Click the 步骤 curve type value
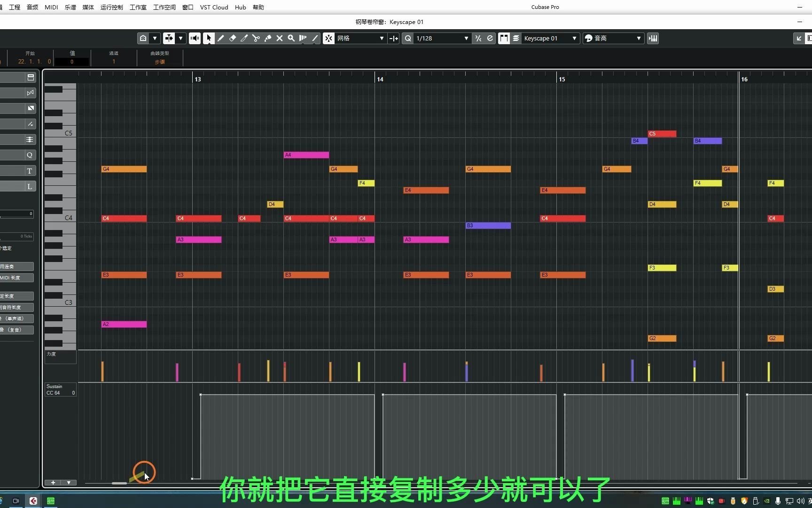The image size is (812, 508). 160,62
